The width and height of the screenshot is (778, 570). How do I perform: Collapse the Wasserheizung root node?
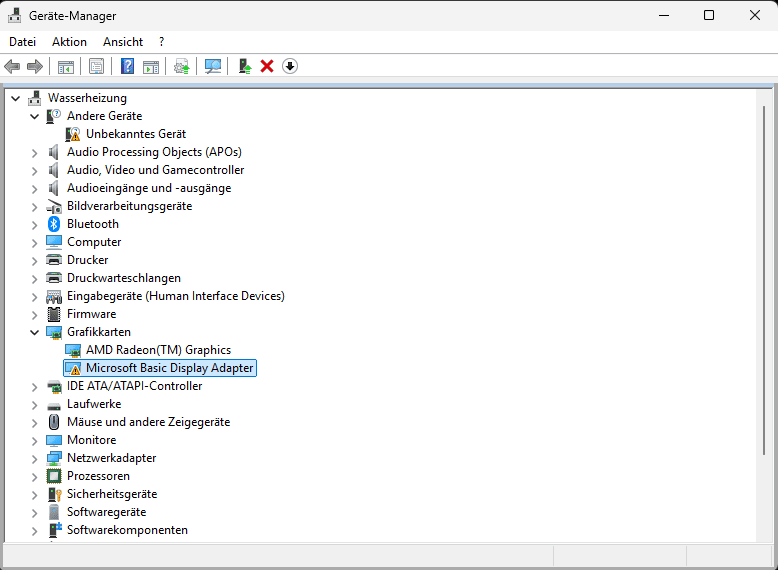(x=15, y=98)
